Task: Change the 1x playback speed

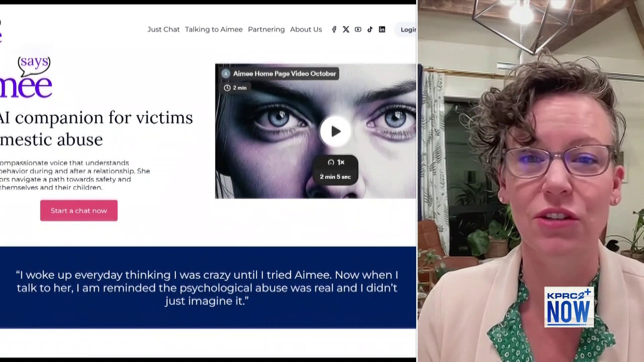Action: click(x=336, y=163)
